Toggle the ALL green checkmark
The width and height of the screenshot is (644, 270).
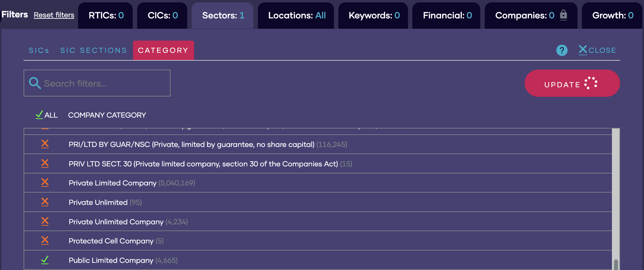point(39,115)
